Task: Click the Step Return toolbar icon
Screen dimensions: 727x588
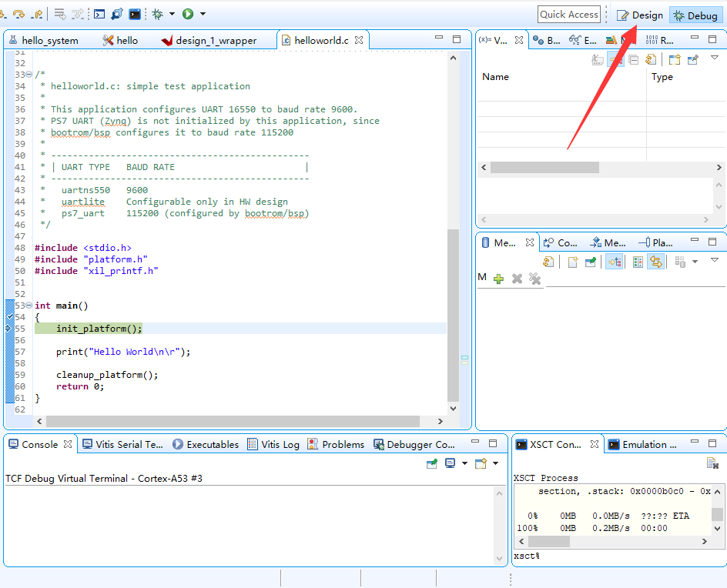Action: point(36,14)
